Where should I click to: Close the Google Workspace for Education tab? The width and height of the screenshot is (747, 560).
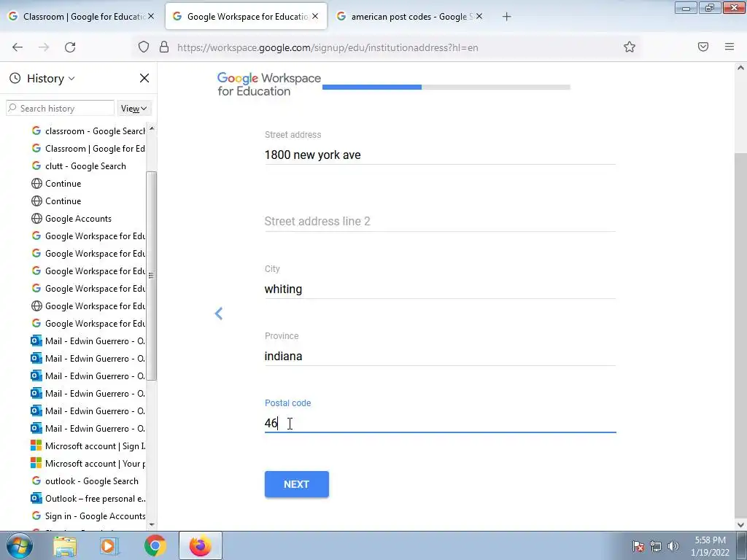[x=315, y=16]
